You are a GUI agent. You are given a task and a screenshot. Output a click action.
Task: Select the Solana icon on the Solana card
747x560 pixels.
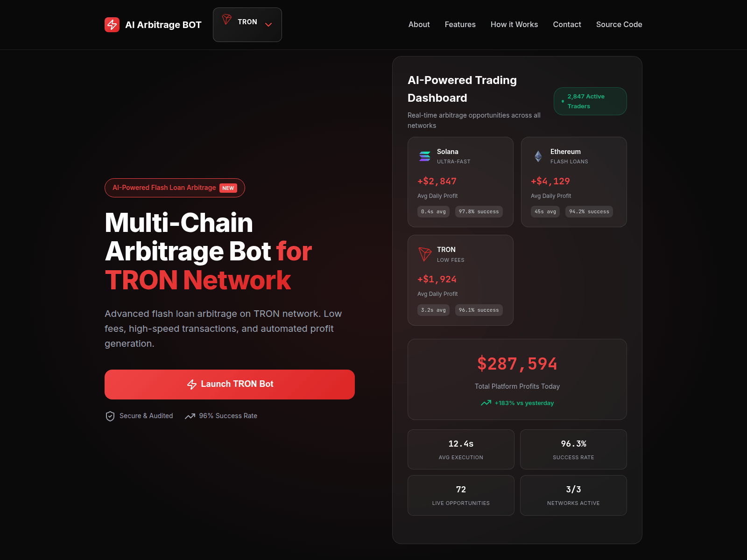(x=425, y=156)
